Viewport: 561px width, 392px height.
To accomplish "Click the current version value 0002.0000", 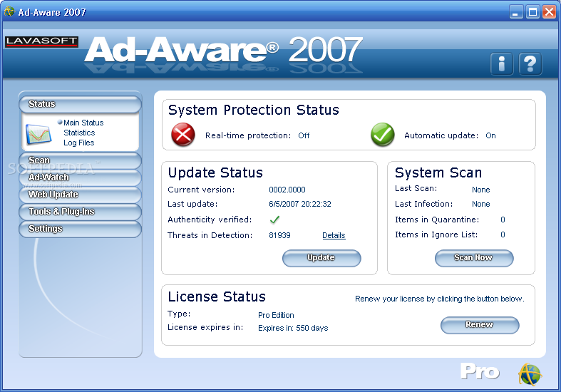I will [x=287, y=190].
